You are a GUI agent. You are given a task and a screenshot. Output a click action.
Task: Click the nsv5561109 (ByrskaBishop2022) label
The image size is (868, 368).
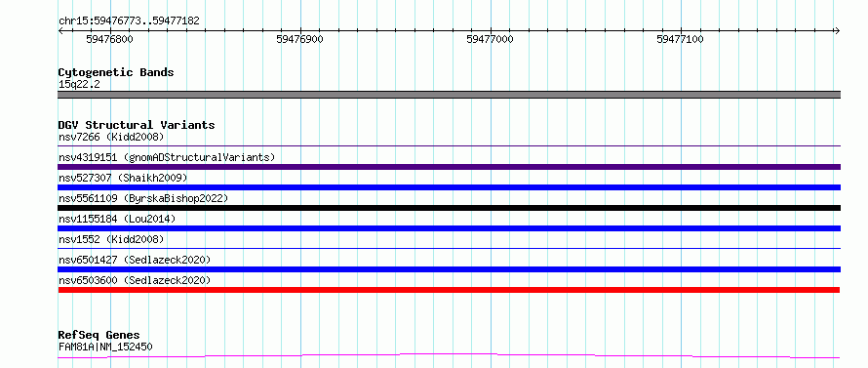(143, 198)
